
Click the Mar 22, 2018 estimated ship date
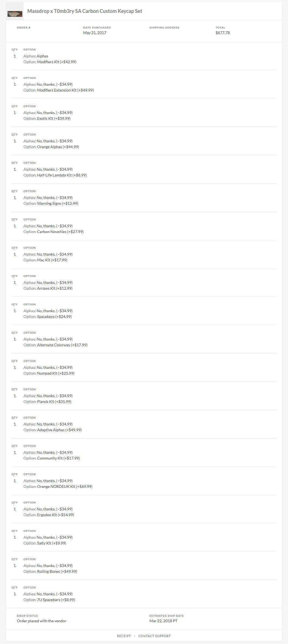tap(163, 621)
